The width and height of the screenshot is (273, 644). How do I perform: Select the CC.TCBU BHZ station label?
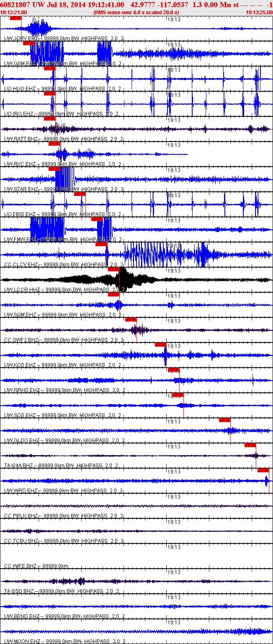point(21,541)
